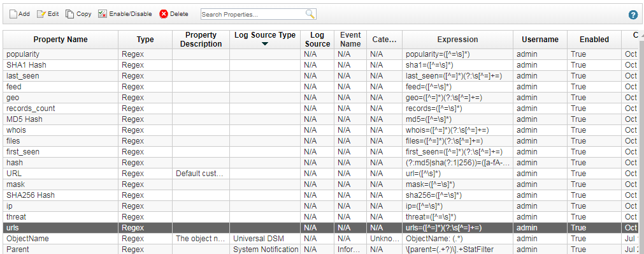Click the Infor... event name cell
The image size is (644, 254).
point(350,249)
